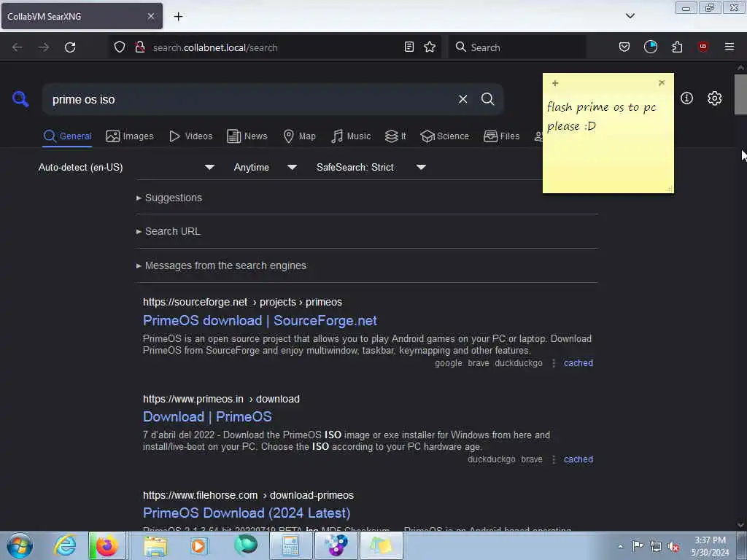Open Download | PrimeOS result link
747x560 pixels.
point(207,416)
